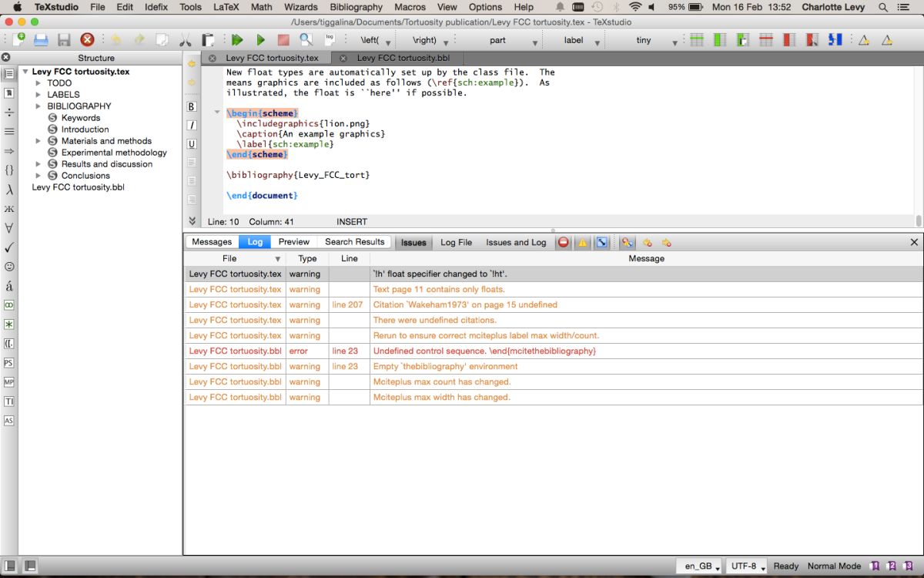Remove table column with red column icon

tap(789, 39)
